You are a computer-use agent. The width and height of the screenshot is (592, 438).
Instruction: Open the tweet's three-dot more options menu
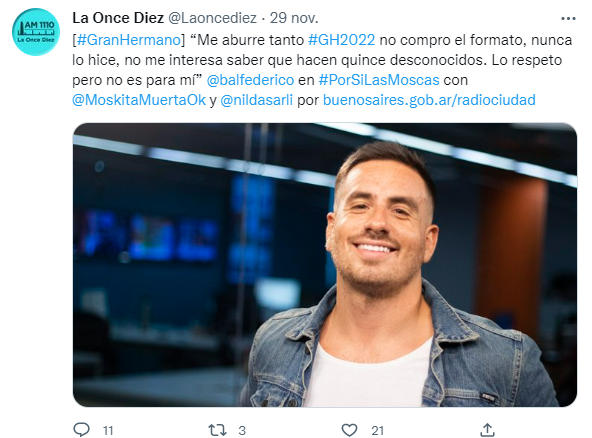pyautogui.click(x=568, y=19)
